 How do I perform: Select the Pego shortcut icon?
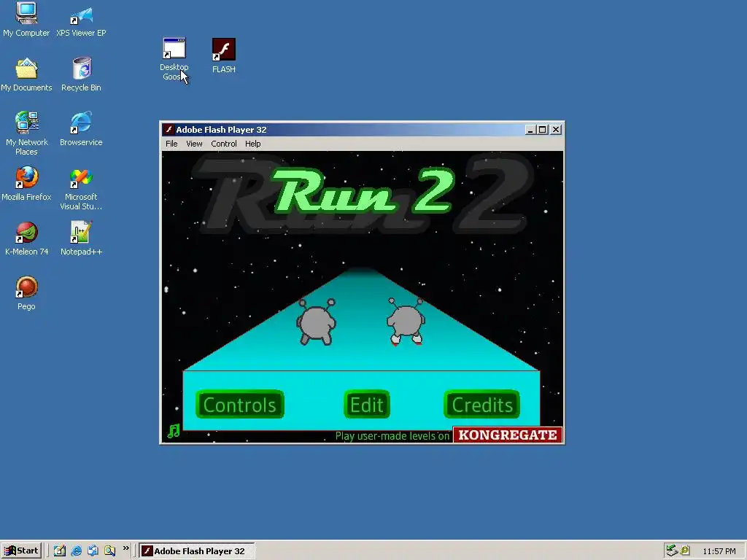click(27, 293)
